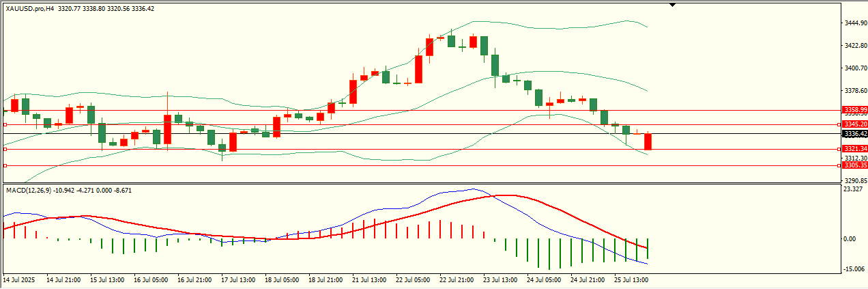Click the 15 Jul 13:00 time label
Viewport: 868px width, 289px height.
[x=107, y=280]
